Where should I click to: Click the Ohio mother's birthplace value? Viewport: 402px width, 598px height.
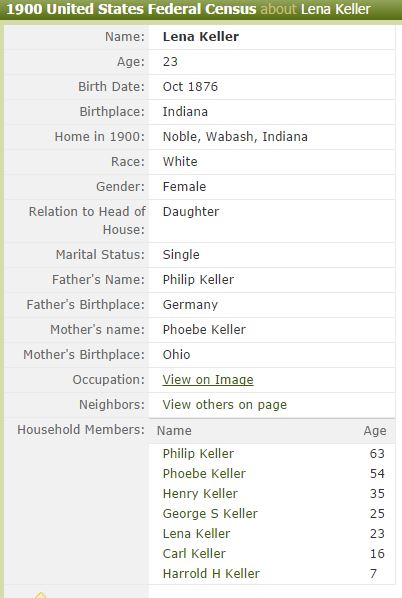click(x=176, y=355)
